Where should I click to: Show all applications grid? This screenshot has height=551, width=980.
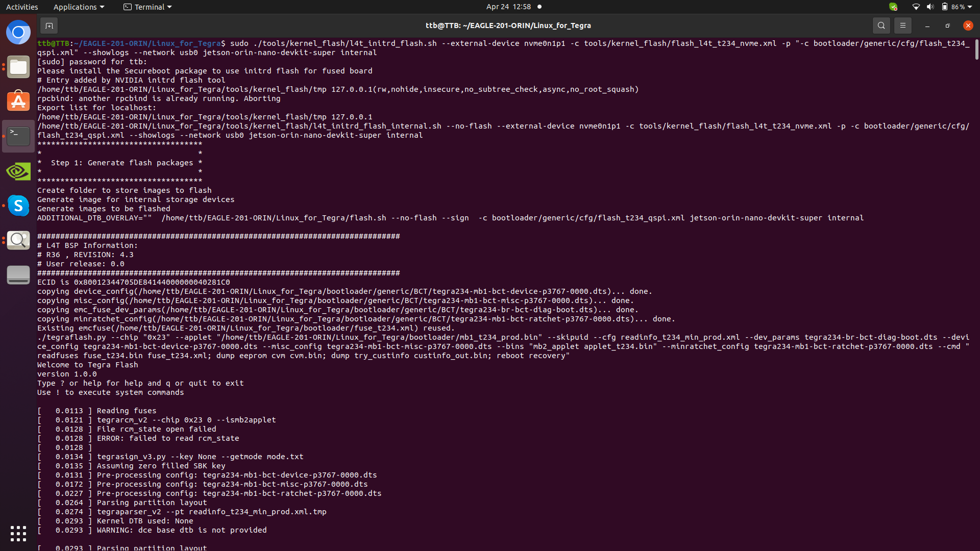tap(18, 534)
